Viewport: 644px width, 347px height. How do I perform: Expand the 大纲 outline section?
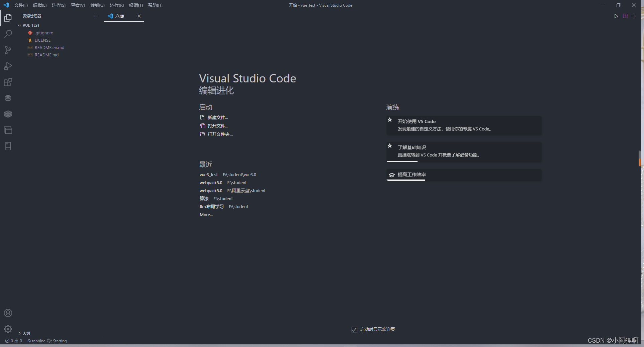coord(19,333)
